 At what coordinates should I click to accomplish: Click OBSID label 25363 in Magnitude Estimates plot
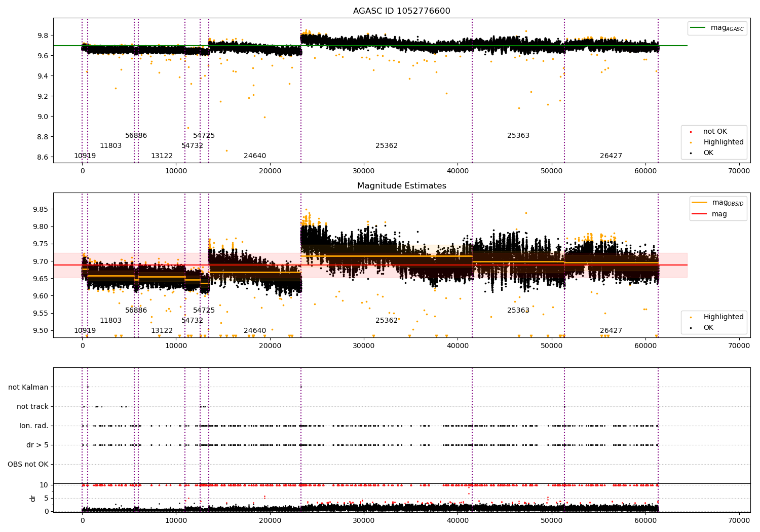[518, 311]
